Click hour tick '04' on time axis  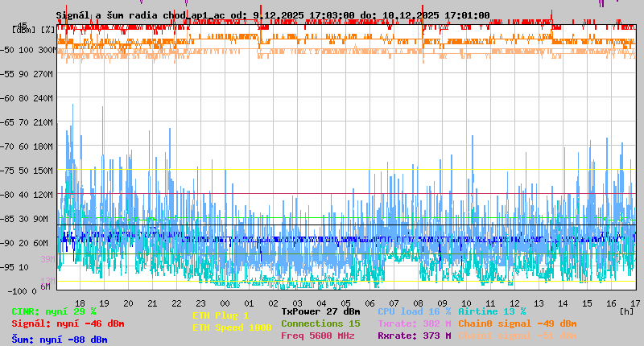[x=321, y=303]
